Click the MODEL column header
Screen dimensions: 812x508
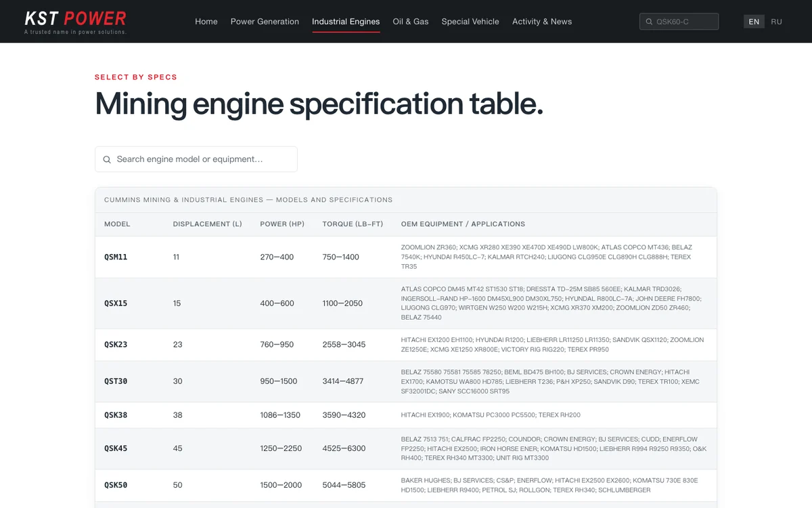click(117, 224)
